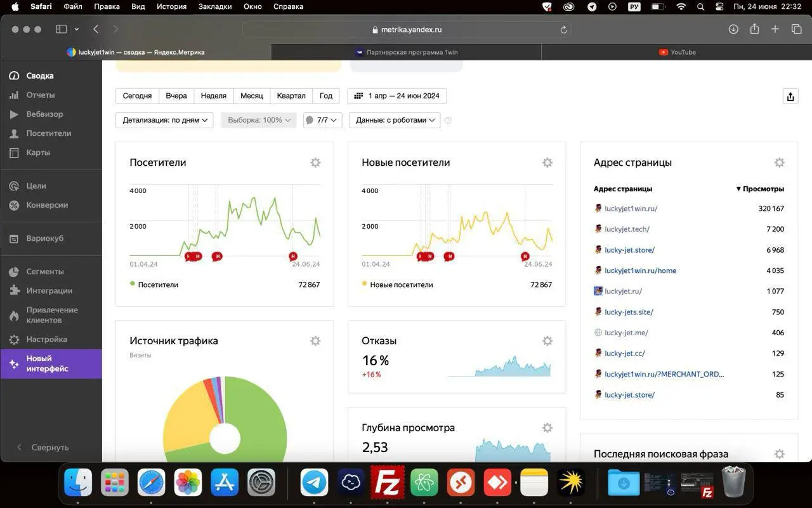Launch FileZilla from the Dock
The image size is (812, 508).
coord(387,483)
